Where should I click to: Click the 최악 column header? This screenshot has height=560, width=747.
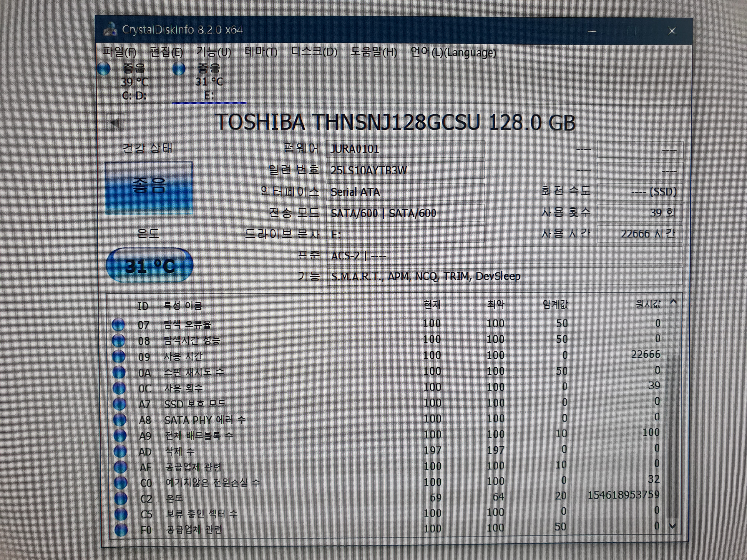495,305
